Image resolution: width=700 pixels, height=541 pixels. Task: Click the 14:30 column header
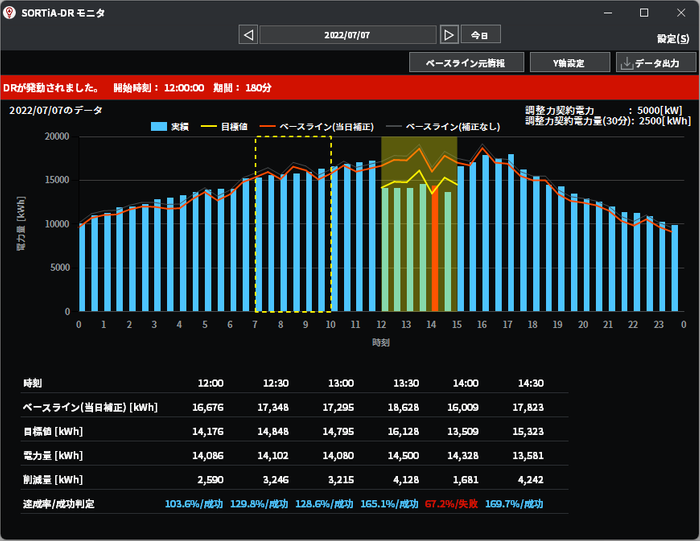(531, 383)
